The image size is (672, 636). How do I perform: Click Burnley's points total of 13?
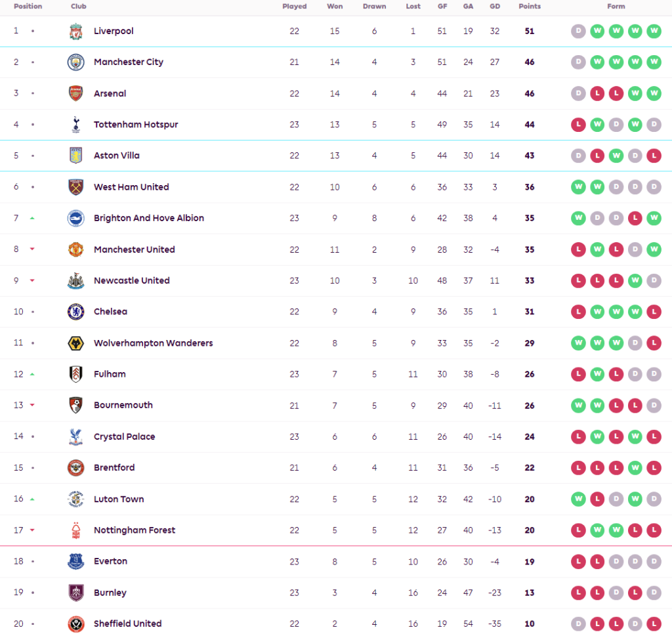point(530,593)
